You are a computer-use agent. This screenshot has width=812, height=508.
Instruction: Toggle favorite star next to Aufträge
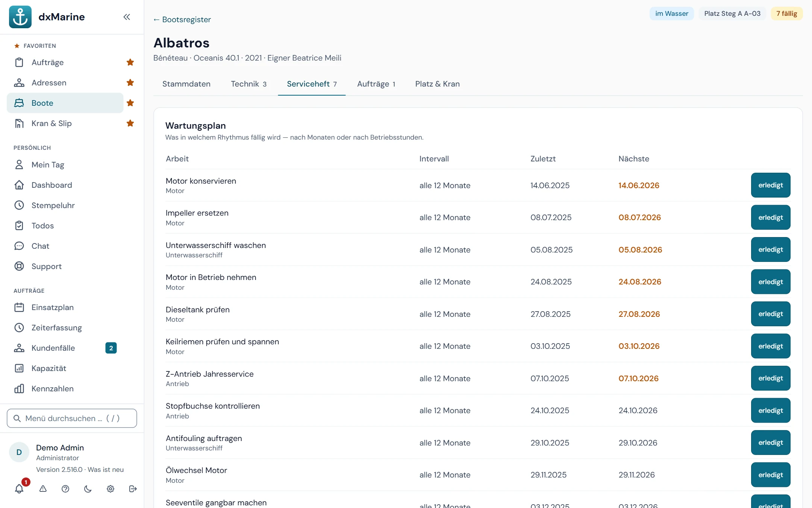[130, 62]
